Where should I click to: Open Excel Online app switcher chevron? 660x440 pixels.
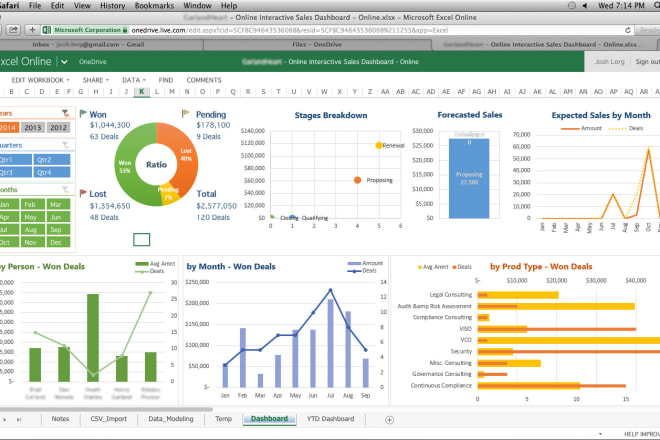(64, 62)
